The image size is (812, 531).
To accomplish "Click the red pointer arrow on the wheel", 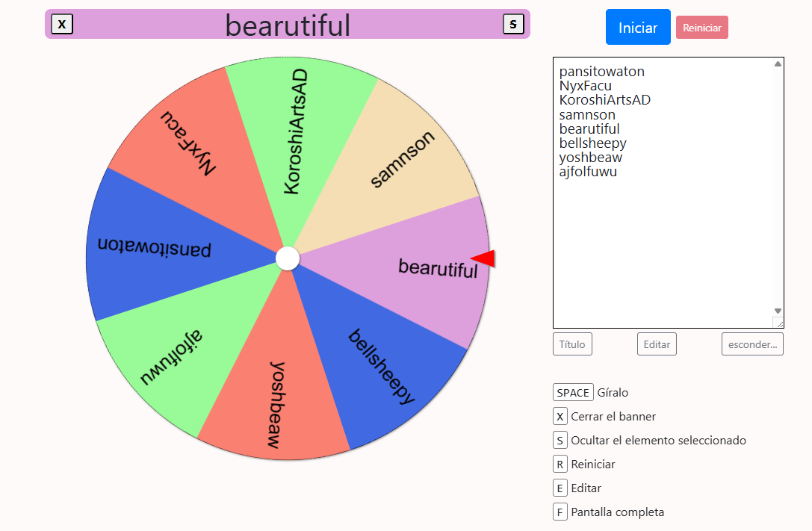I will click(x=483, y=258).
